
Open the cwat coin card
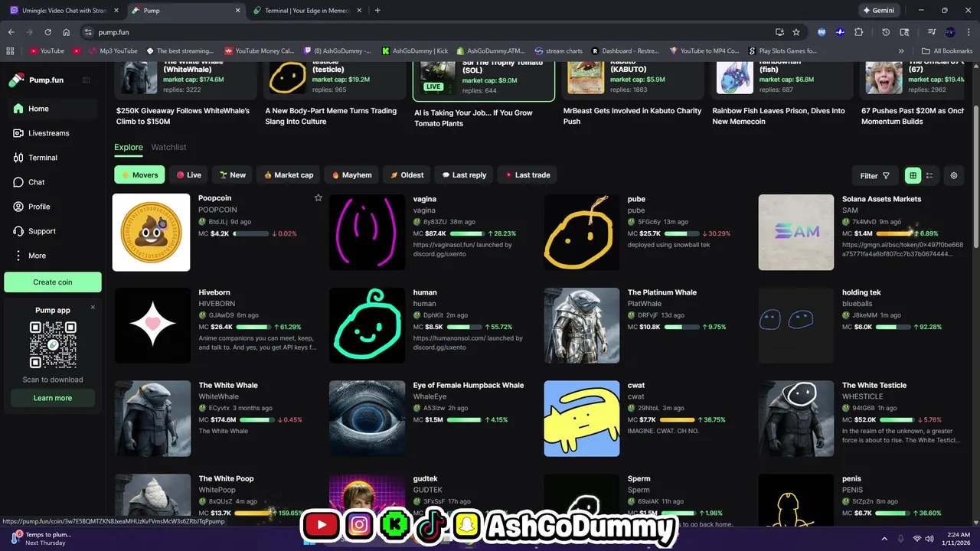click(646, 419)
